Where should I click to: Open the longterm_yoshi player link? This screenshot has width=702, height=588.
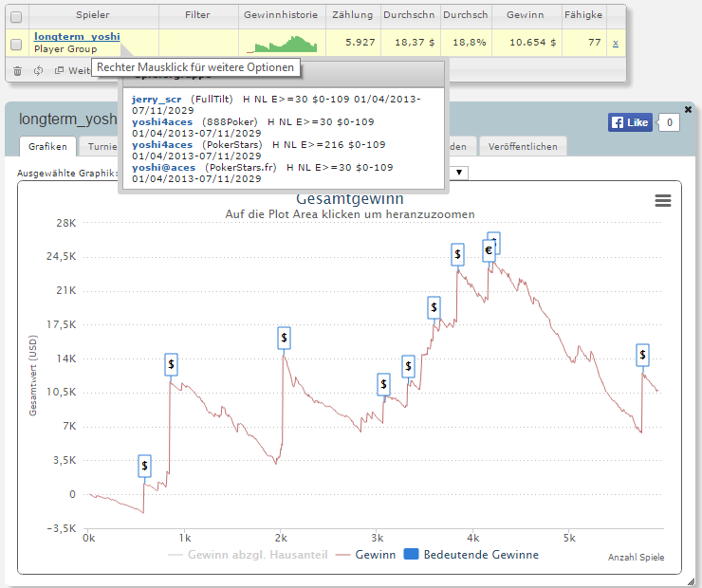pyautogui.click(x=77, y=37)
